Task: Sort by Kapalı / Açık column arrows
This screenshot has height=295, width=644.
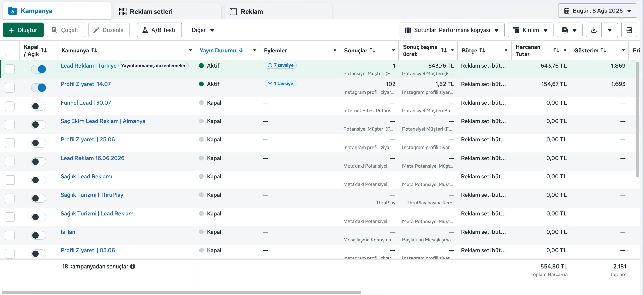Action: tap(44, 50)
